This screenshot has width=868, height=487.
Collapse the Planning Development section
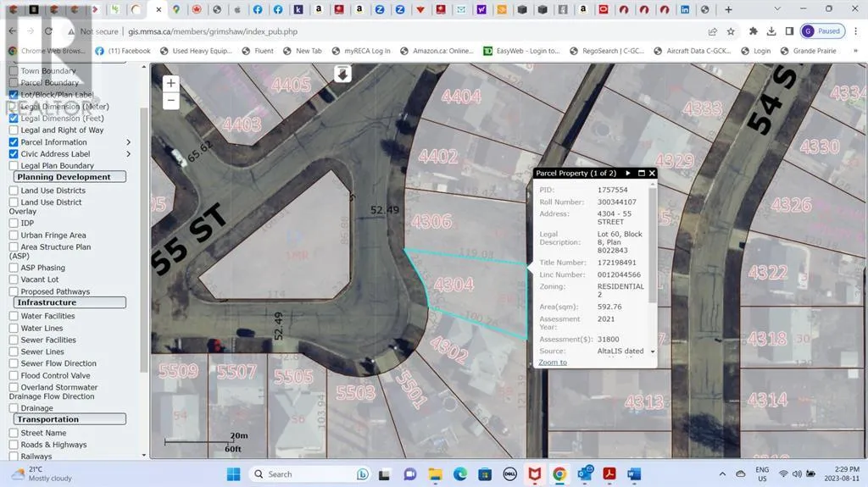coord(70,177)
